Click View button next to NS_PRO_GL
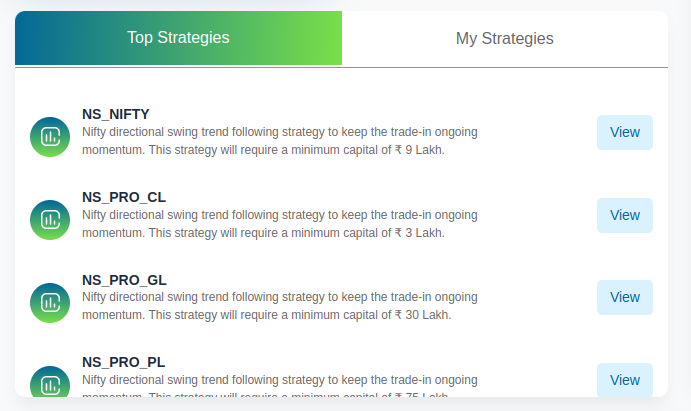Screen dimensions: 691x411 click(625, 297)
